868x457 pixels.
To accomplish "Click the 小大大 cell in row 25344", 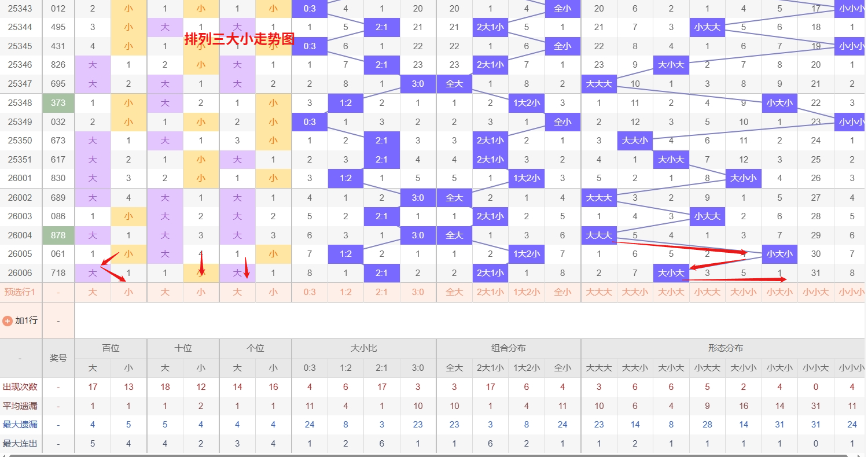I will point(707,27).
